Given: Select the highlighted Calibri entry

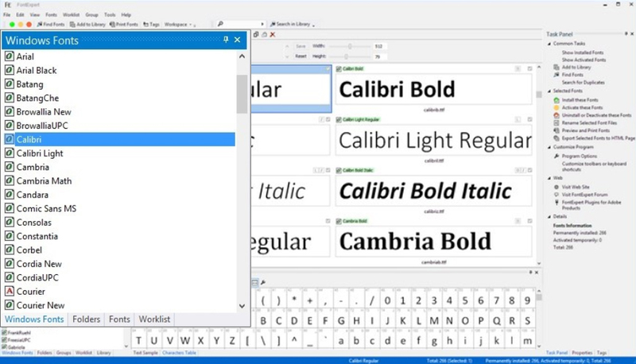Looking at the screenshot, I should tap(119, 139).
